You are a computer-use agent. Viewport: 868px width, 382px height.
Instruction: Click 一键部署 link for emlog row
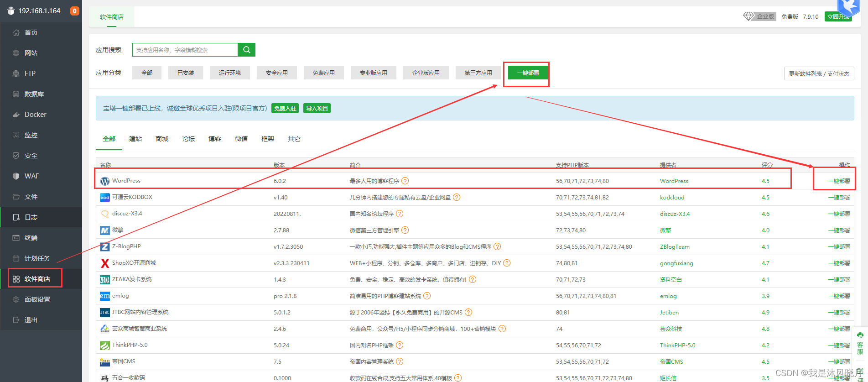839,296
